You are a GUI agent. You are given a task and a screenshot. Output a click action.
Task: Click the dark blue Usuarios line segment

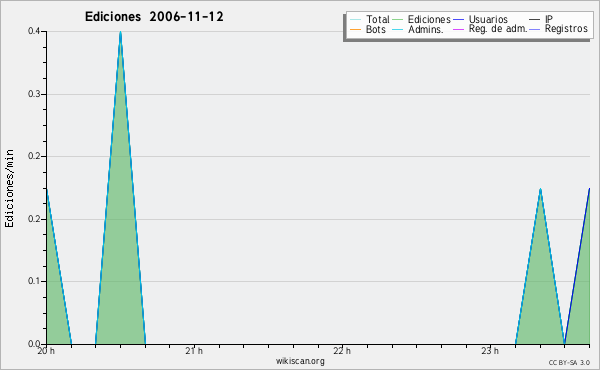[577, 266]
